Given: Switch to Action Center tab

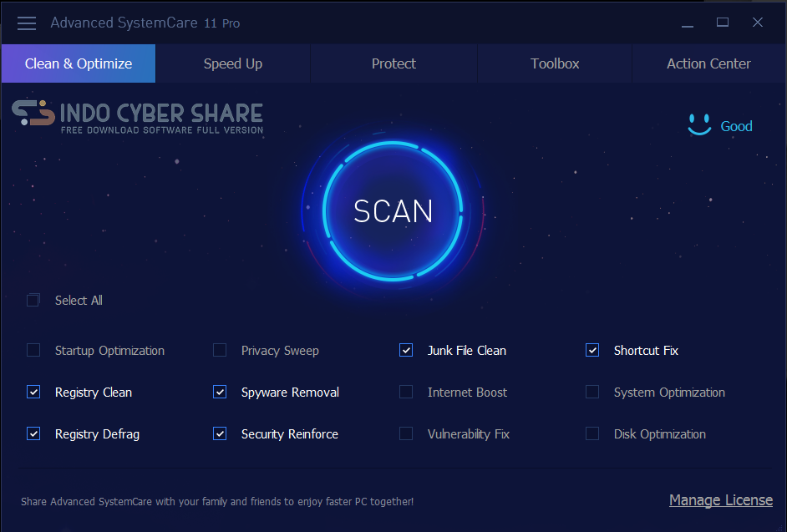Looking at the screenshot, I should [708, 63].
